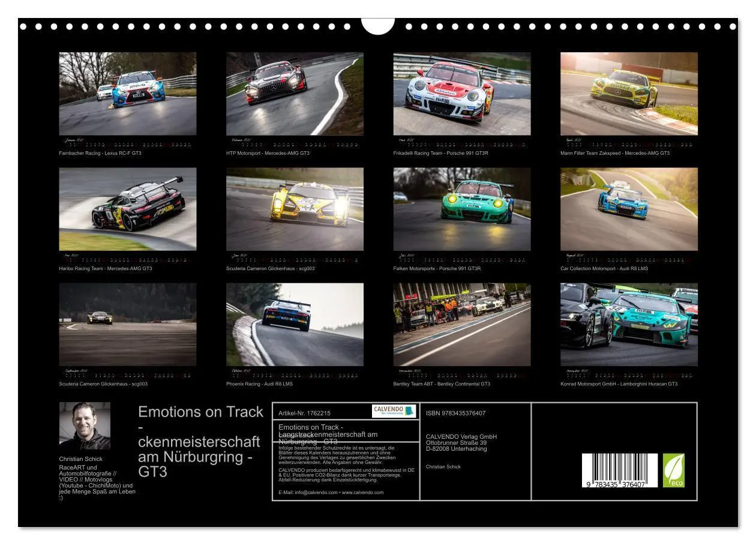The height and width of the screenshot is (545, 756).
Task: Click the Phoenix Racing Audi R8 LMS photo
Action: point(295,325)
